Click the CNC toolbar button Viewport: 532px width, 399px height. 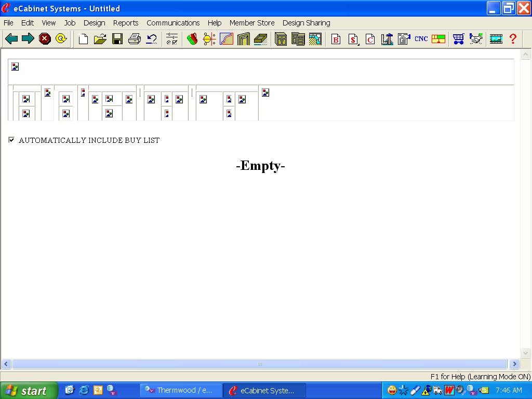click(x=421, y=39)
